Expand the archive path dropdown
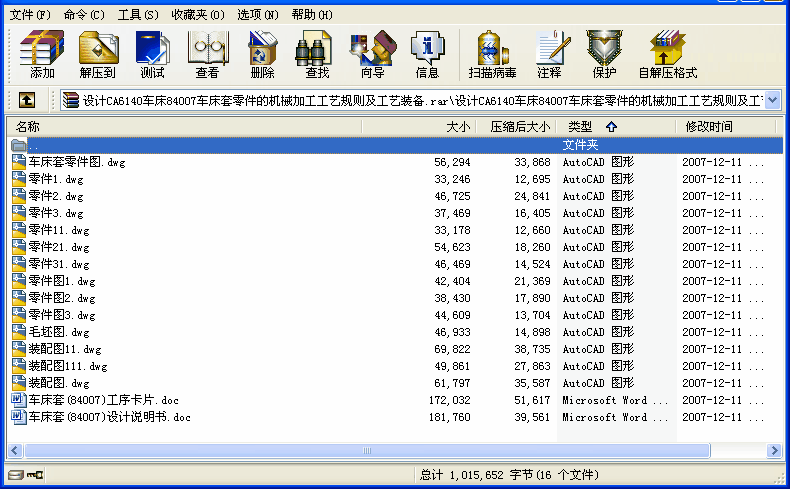 tap(773, 100)
